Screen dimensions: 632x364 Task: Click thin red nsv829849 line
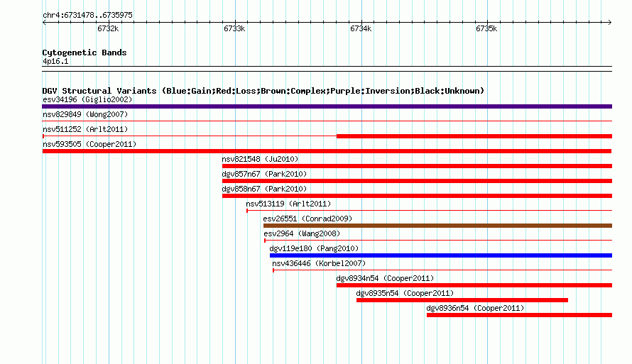(327, 121)
